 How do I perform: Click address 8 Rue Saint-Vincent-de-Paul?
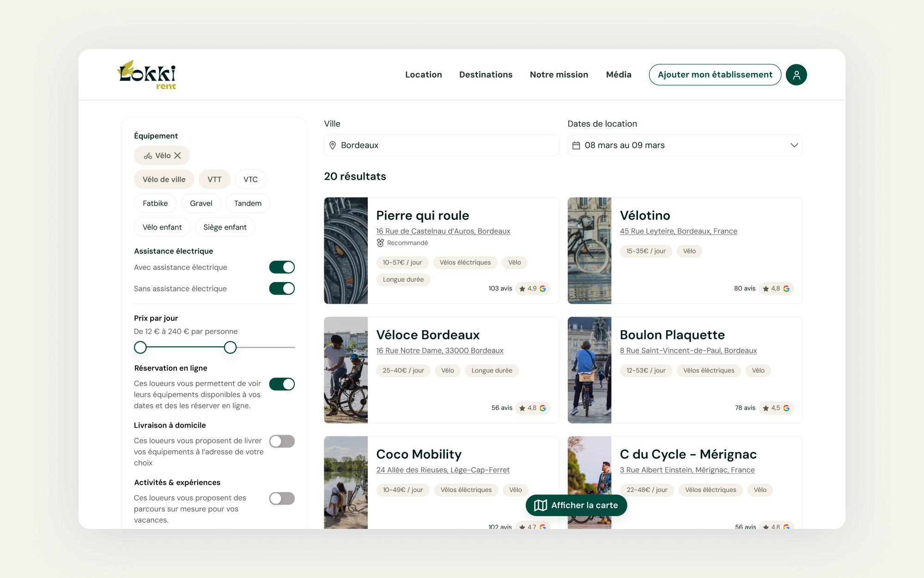click(x=688, y=350)
